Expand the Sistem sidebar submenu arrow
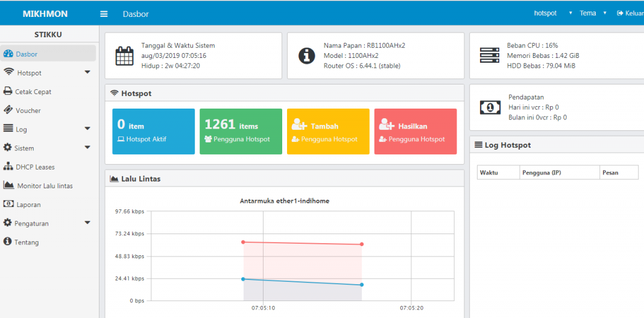 click(87, 148)
